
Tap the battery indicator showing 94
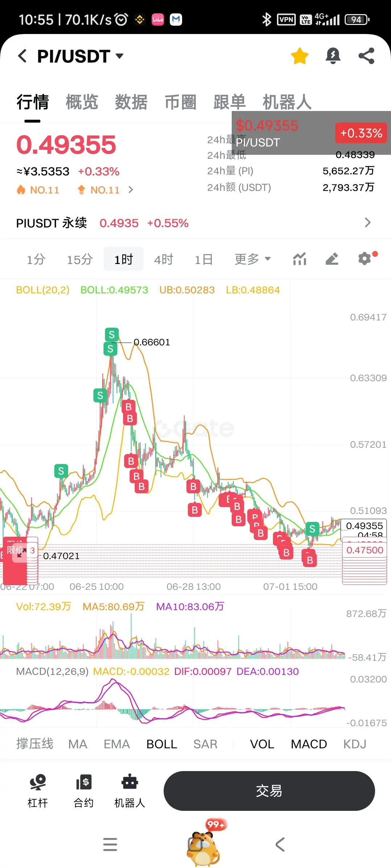[x=357, y=20]
